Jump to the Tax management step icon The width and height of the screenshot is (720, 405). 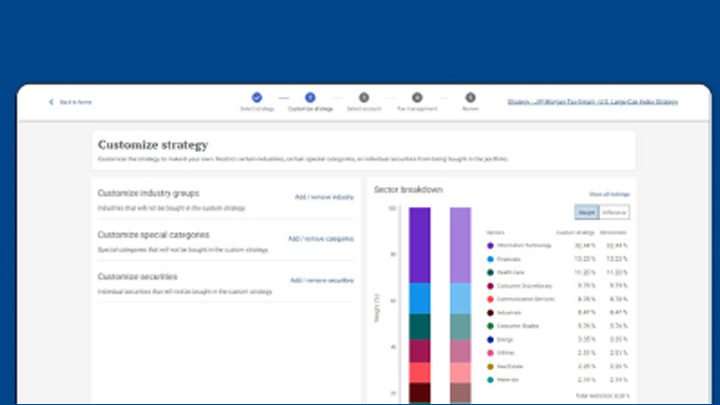(x=417, y=97)
